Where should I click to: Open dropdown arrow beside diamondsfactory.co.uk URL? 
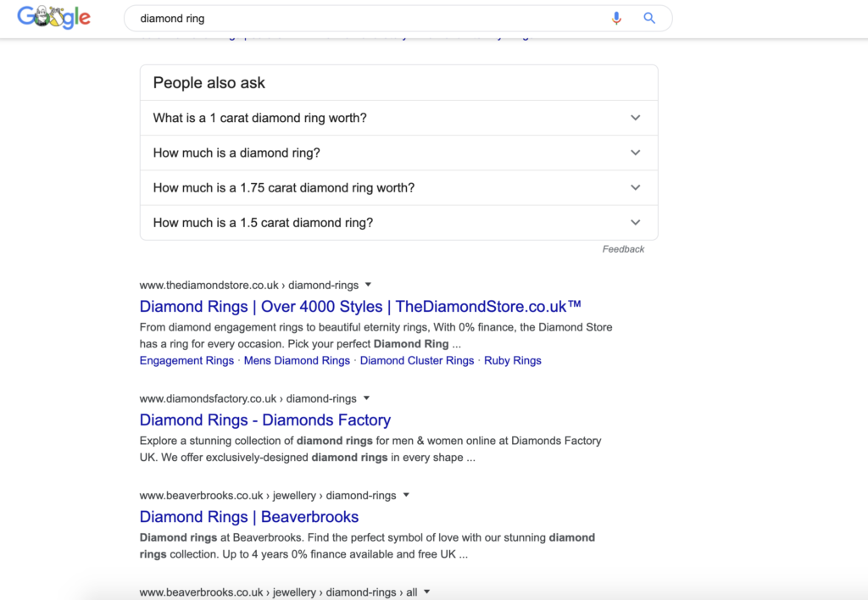[x=366, y=398]
